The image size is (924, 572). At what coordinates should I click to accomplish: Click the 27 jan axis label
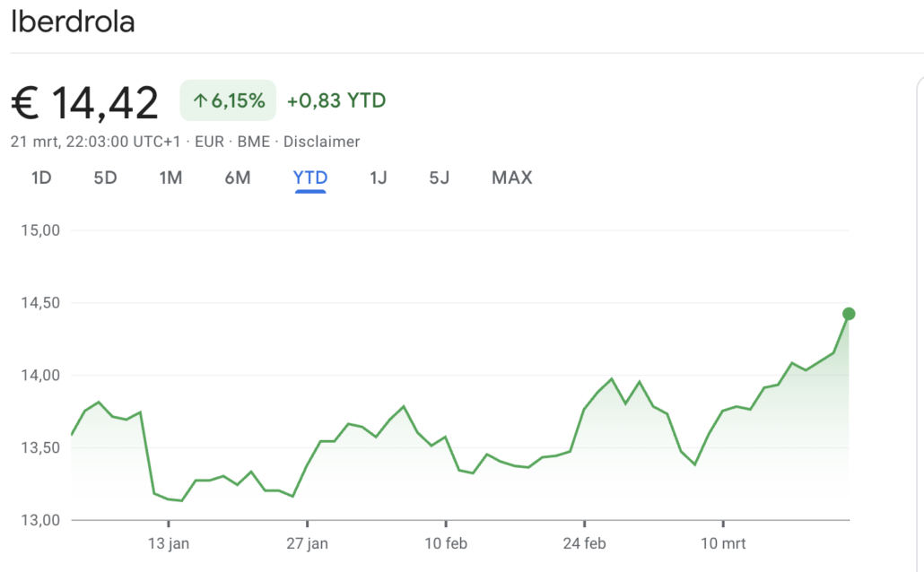pyautogui.click(x=307, y=543)
